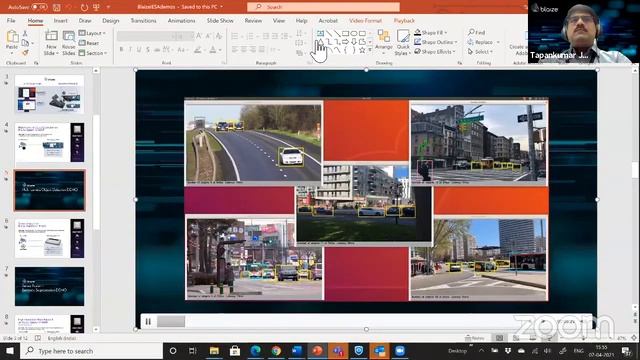Start presentation from beginning via quick access icon
This screenshot has height=360, width=640.
pos(97,7)
